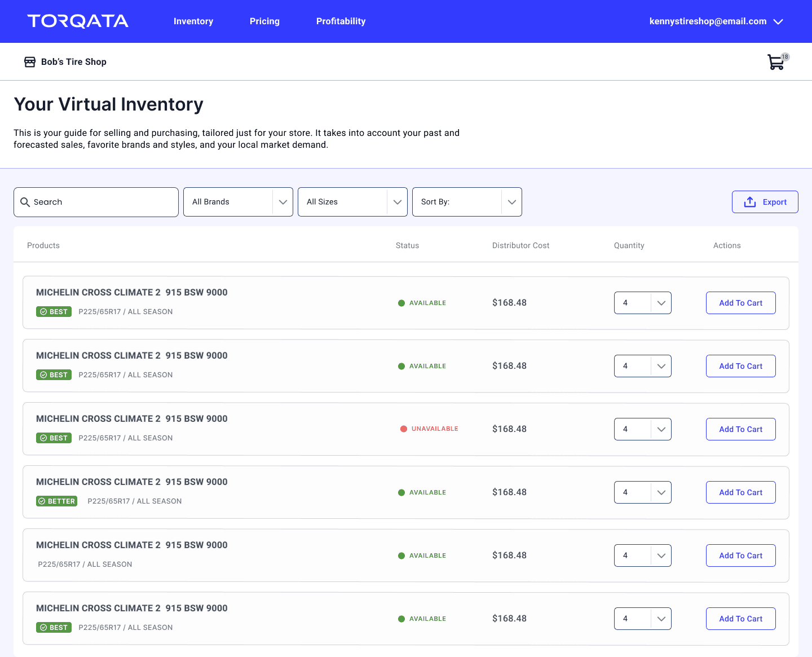812x657 pixels.
Task: Open the All Sizes filter dropdown
Action: click(x=352, y=202)
